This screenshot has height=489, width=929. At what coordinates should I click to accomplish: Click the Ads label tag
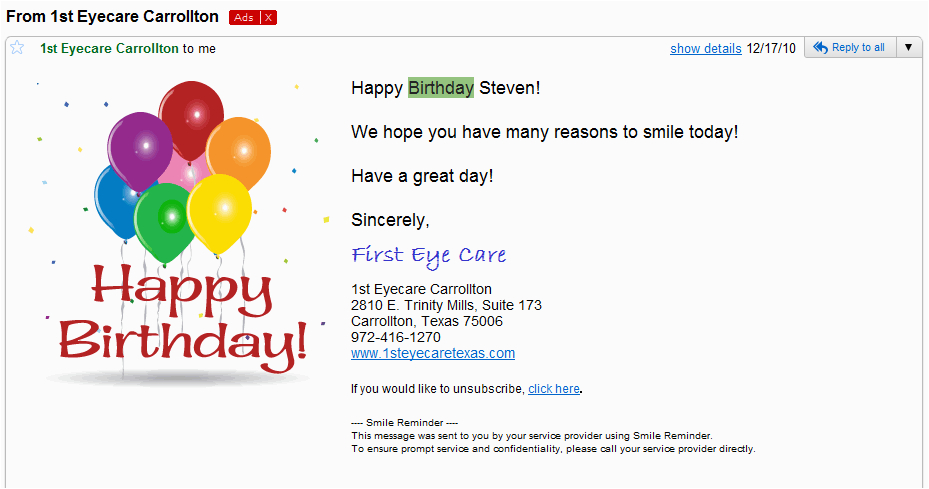click(244, 18)
